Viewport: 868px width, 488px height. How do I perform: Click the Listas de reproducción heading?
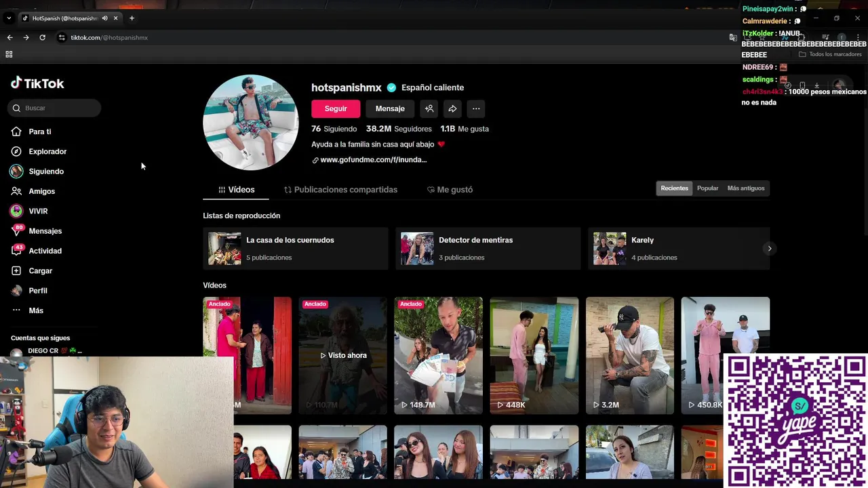[x=241, y=216]
